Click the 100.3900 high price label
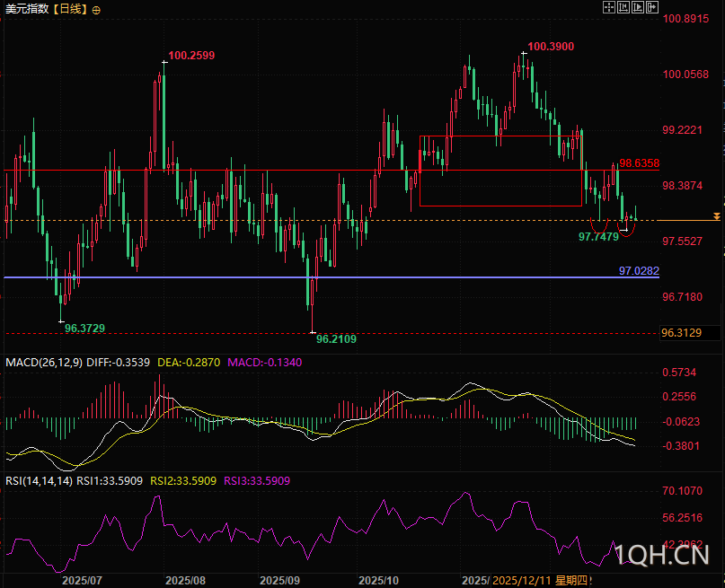Viewport: 725px width, 588px height. 551,47
